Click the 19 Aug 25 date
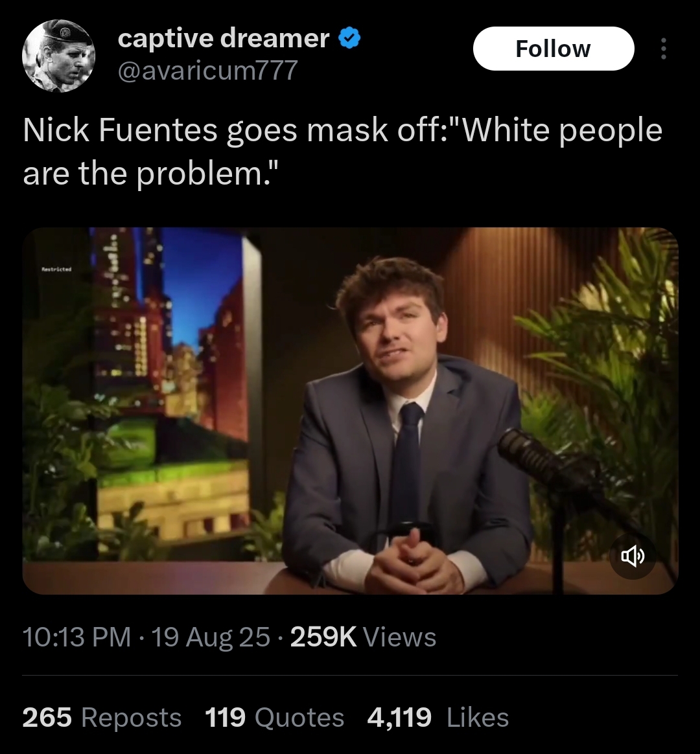The width and height of the screenshot is (700, 754). click(211, 637)
